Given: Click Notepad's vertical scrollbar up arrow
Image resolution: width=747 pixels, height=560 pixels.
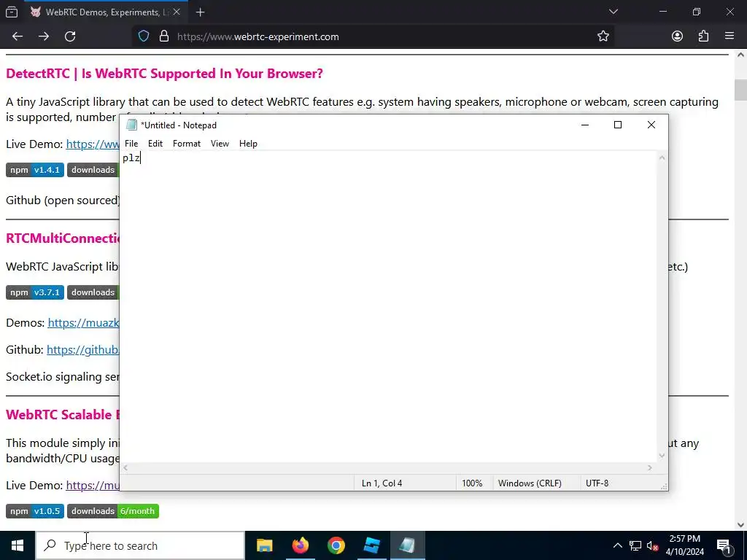Looking at the screenshot, I should click(x=662, y=157).
